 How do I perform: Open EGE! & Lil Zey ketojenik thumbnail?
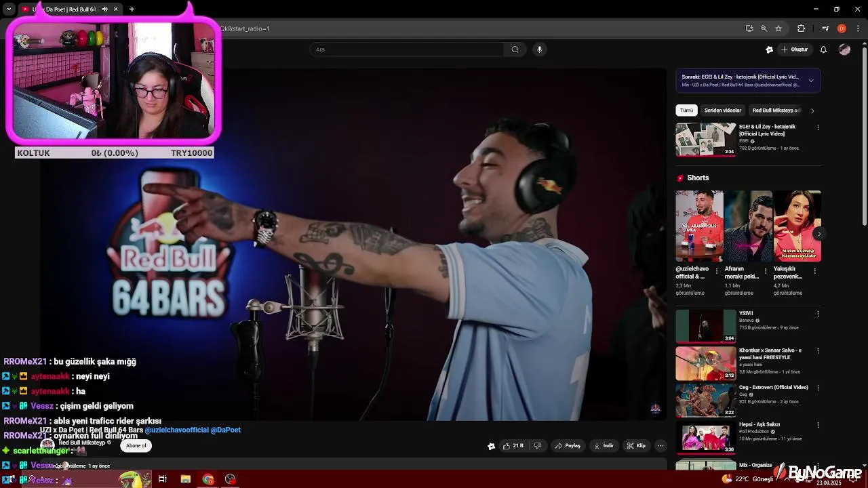coord(705,140)
